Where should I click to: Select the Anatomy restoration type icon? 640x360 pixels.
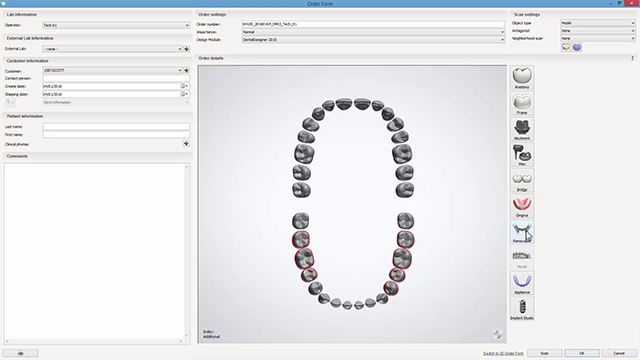(x=522, y=78)
